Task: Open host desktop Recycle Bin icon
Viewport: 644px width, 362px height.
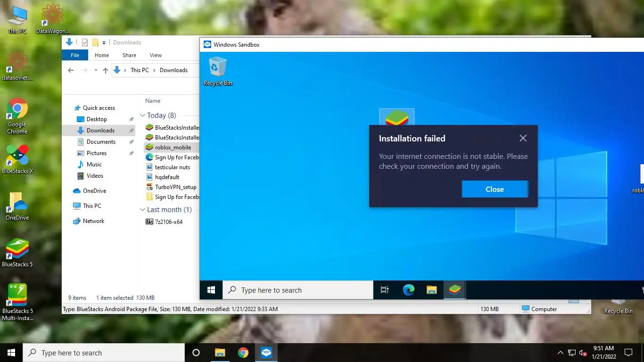Action: click(618, 305)
